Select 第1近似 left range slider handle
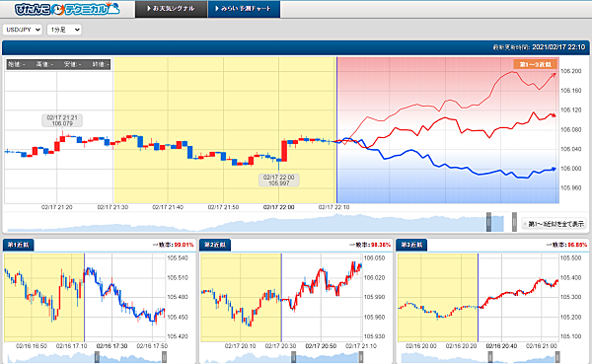 click(x=97, y=357)
